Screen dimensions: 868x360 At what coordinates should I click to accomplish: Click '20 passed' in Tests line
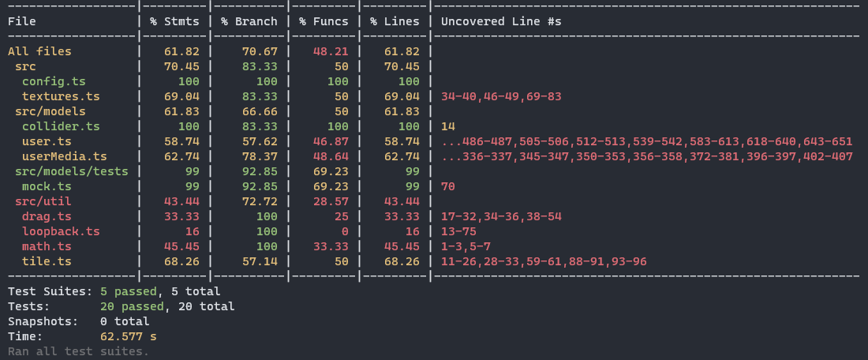pos(132,306)
